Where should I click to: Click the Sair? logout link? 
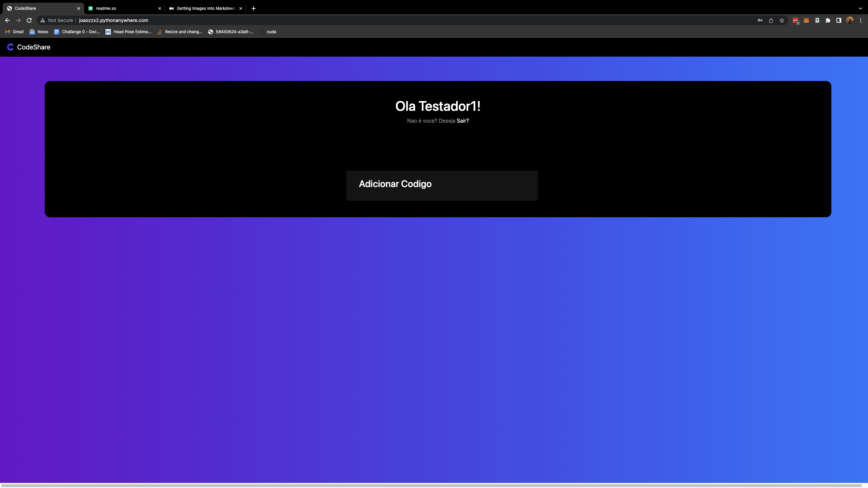(462, 121)
